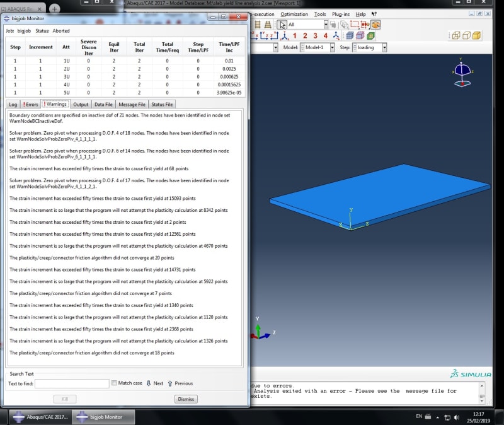Click the Kill job button
Image resolution: width=504 pixels, height=425 pixels.
65,399
